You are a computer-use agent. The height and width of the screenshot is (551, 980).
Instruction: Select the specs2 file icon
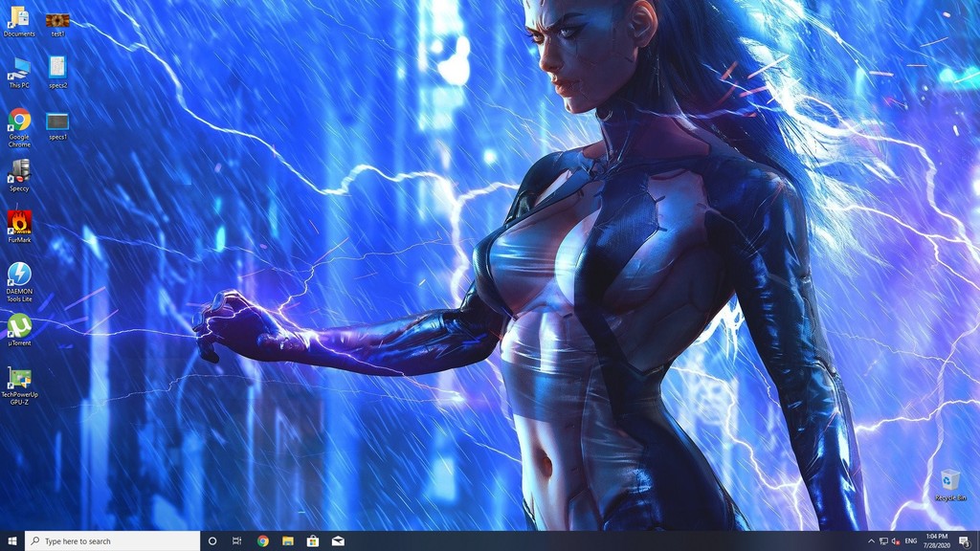[x=57, y=73]
